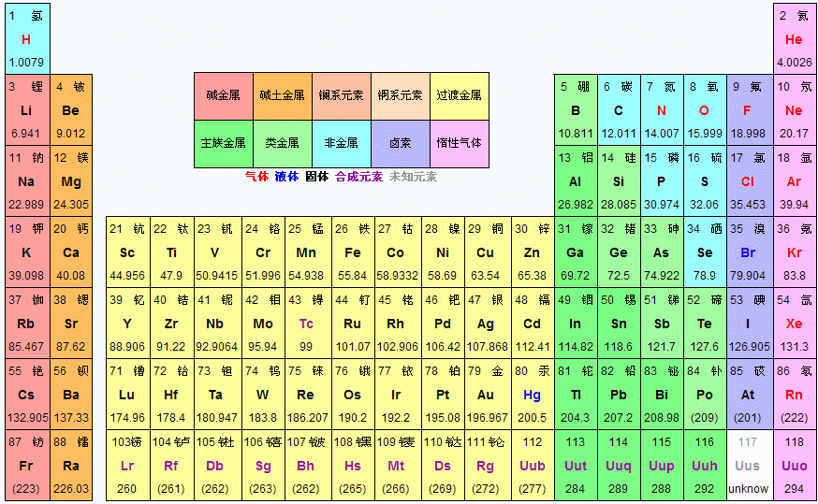Click the caesium Cs cell
The image size is (818, 504).
tap(28, 394)
